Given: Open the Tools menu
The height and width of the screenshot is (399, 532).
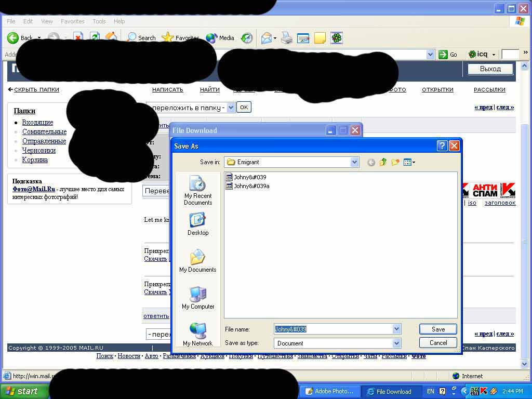Looking at the screenshot, I should 99,21.
